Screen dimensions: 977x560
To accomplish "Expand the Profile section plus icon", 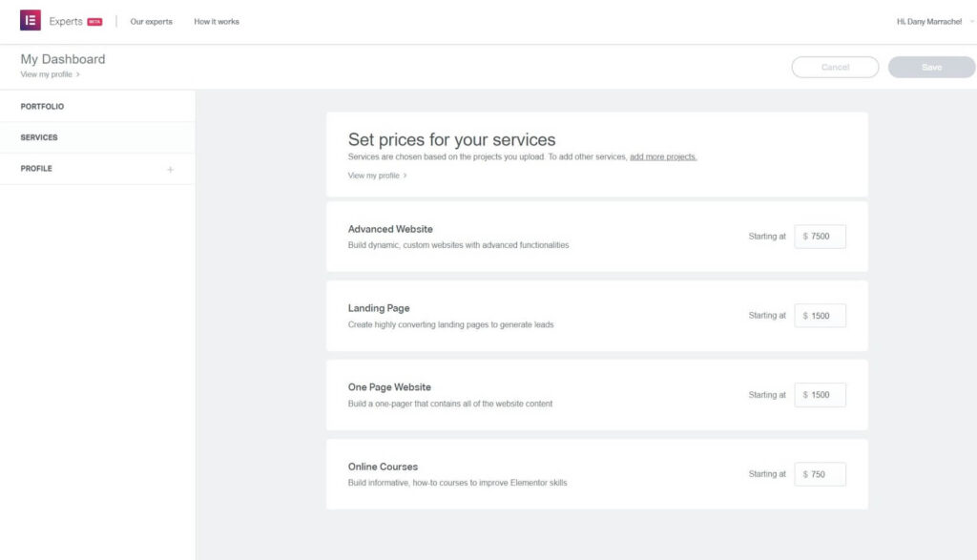I will [x=171, y=170].
